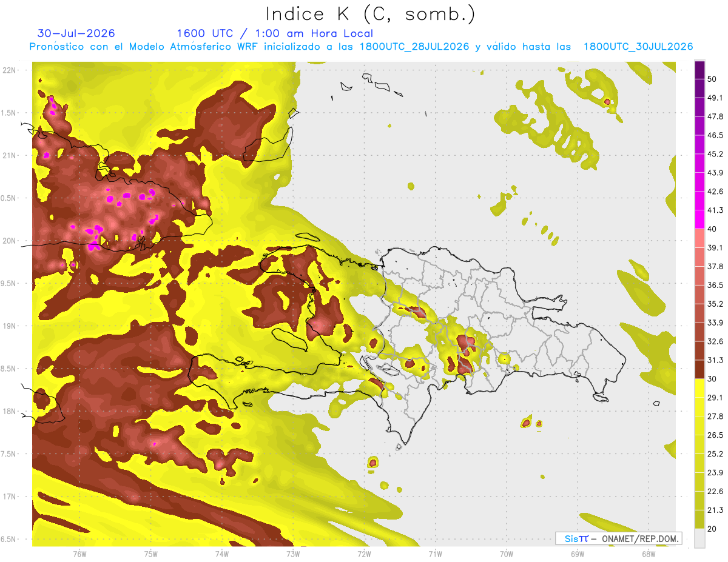Click the color scale value 27.8
The width and height of the screenshot is (728, 562).
click(715, 416)
